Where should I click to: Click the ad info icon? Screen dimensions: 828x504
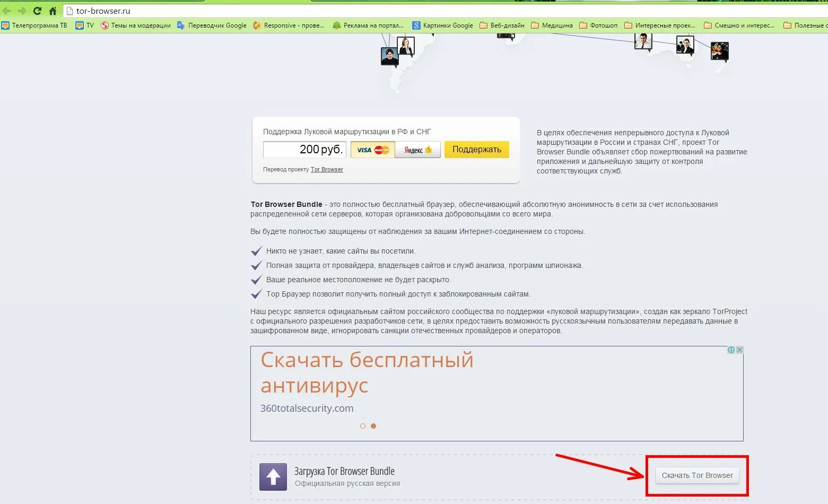731,350
